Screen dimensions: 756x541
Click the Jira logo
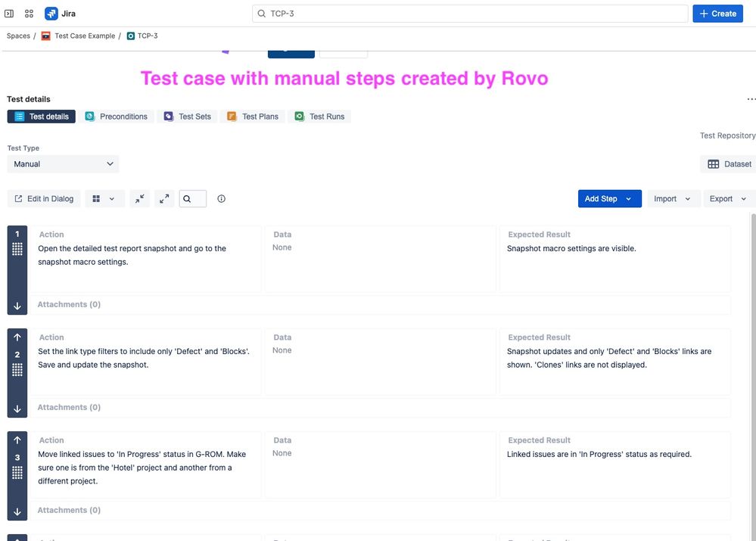[51, 13]
